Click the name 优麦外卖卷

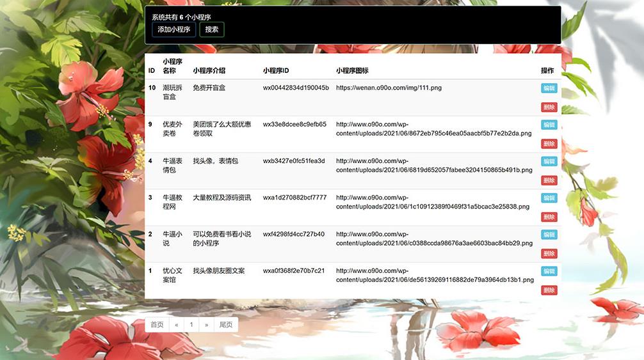[x=172, y=129]
